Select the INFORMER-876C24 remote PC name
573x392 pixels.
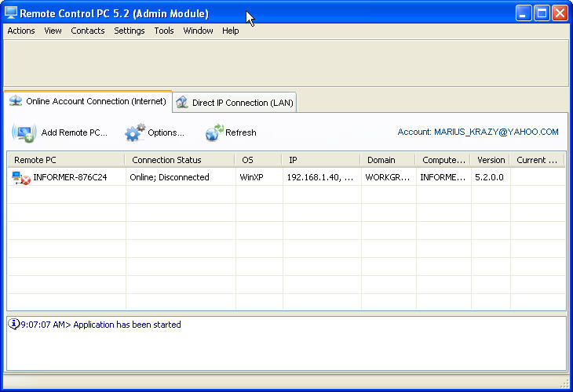(x=70, y=177)
